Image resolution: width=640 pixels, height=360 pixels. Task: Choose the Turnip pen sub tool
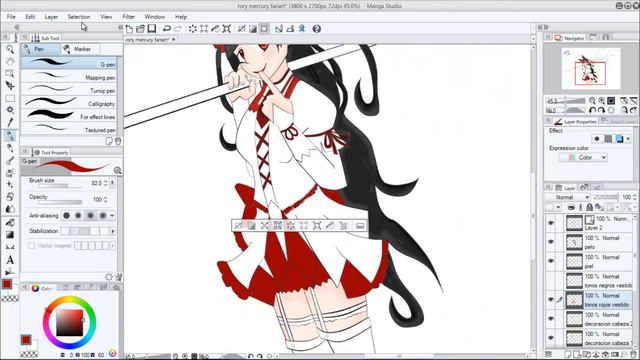tap(69, 90)
